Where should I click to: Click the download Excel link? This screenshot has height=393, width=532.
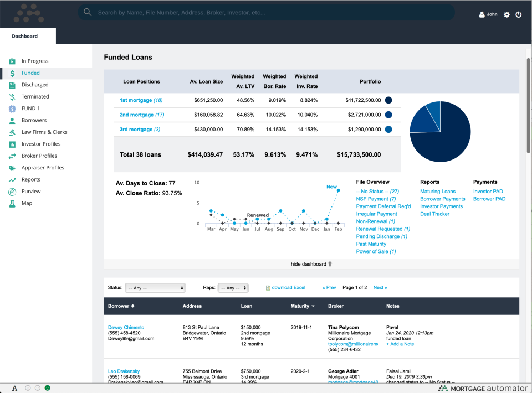click(x=285, y=287)
